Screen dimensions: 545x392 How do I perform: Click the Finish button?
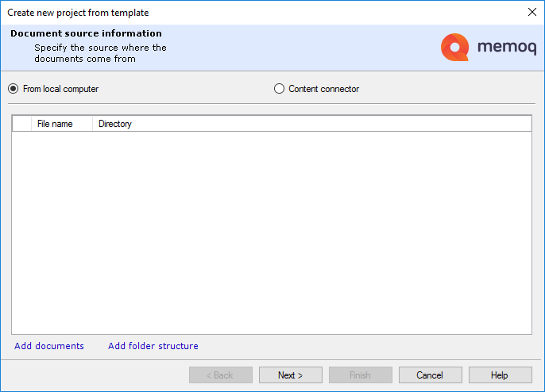[x=361, y=375]
